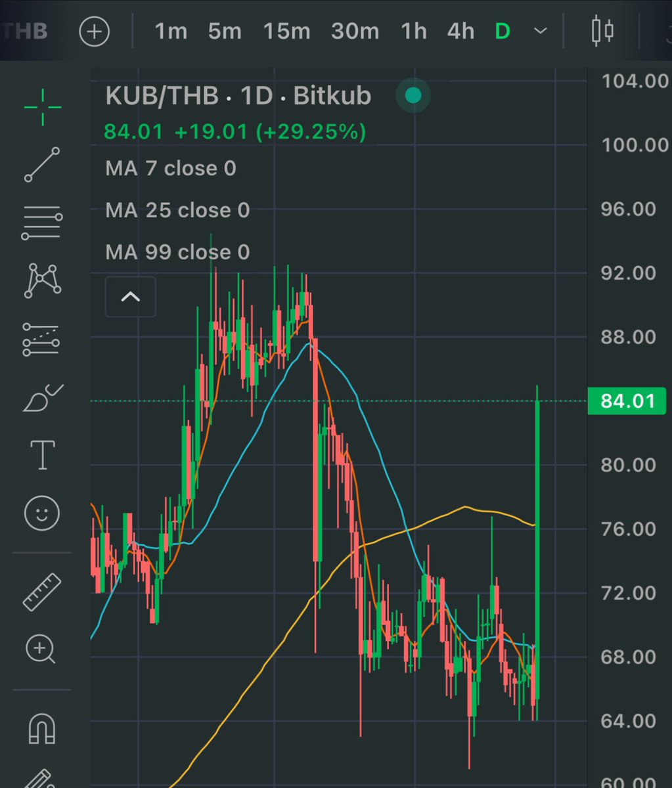Select the daily D timeframe

[502, 32]
